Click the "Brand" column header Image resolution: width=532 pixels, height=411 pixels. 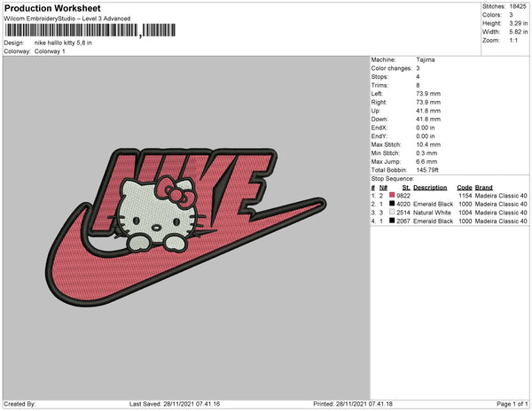(483, 188)
